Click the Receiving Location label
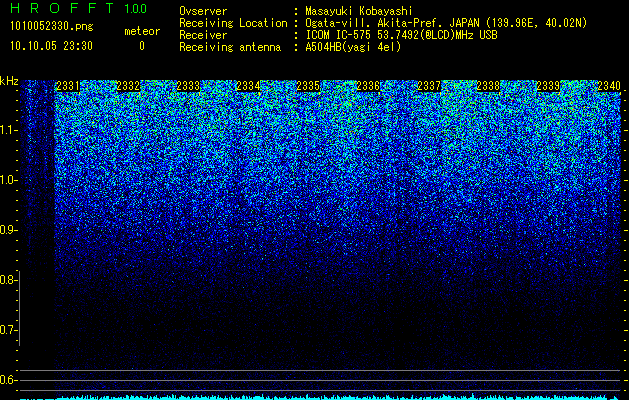 pyautogui.click(x=233, y=23)
